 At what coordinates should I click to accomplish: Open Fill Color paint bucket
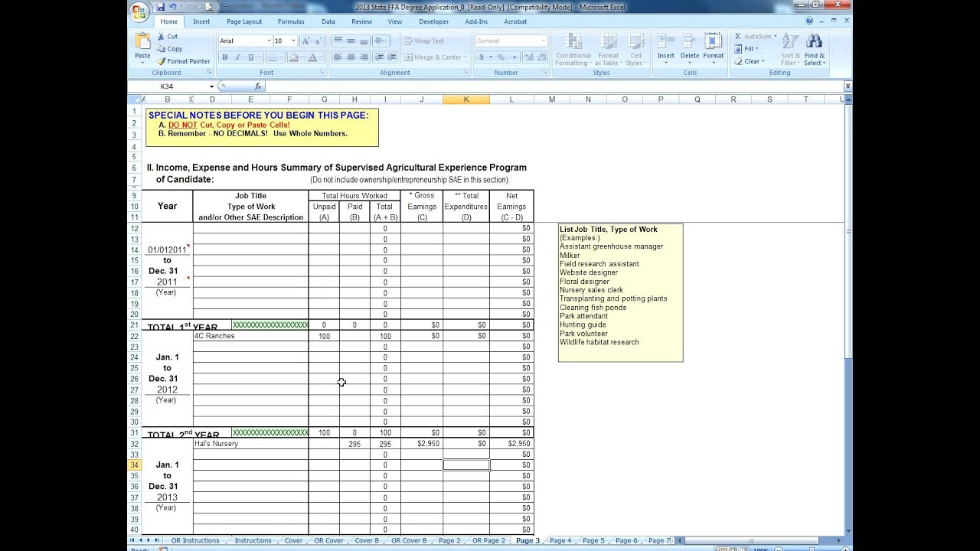tap(294, 57)
